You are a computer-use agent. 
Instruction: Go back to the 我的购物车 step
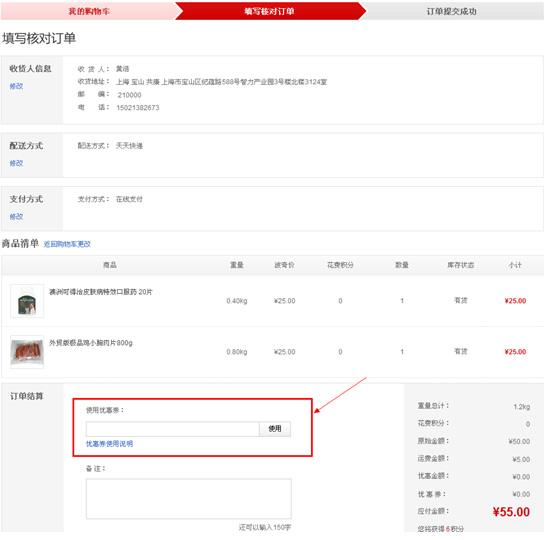[89, 11]
